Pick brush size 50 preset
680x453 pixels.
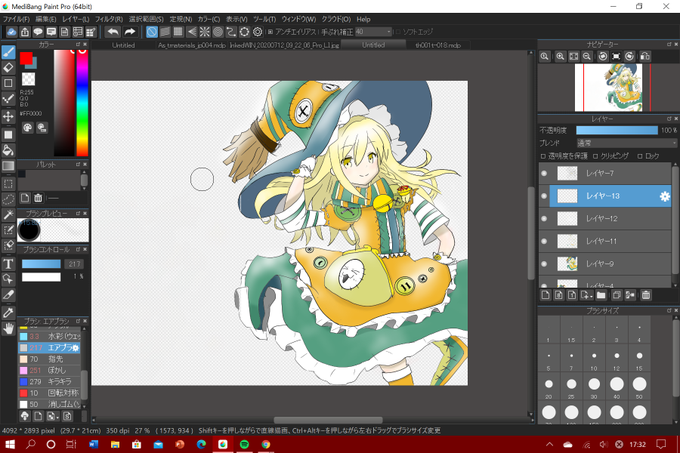pyautogui.click(x=639, y=384)
